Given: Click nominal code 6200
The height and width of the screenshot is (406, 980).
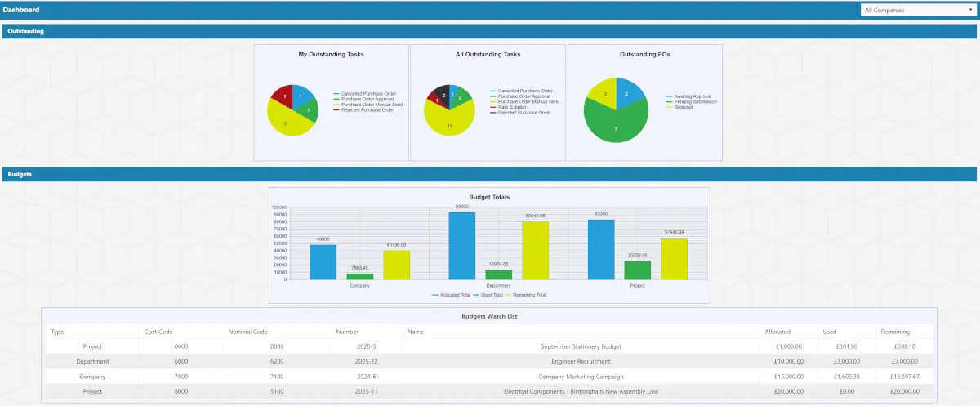Looking at the screenshot, I should 277,361.
